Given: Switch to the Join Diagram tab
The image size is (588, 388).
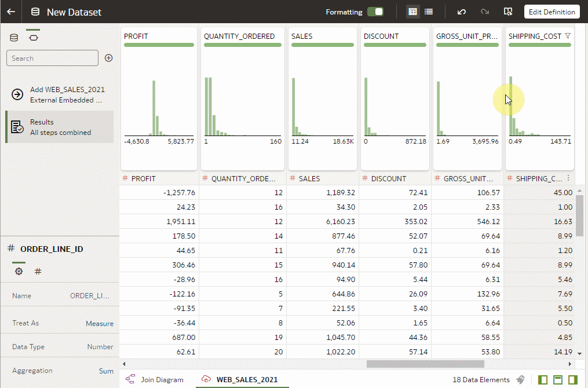Looking at the screenshot, I should click(155, 380).
